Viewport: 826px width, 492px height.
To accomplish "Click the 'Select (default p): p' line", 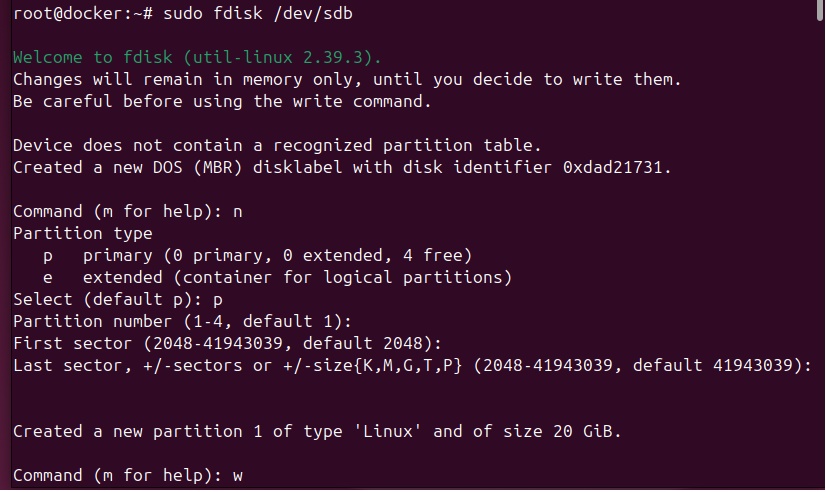I will pyautogui.click(x=119, y=299).
